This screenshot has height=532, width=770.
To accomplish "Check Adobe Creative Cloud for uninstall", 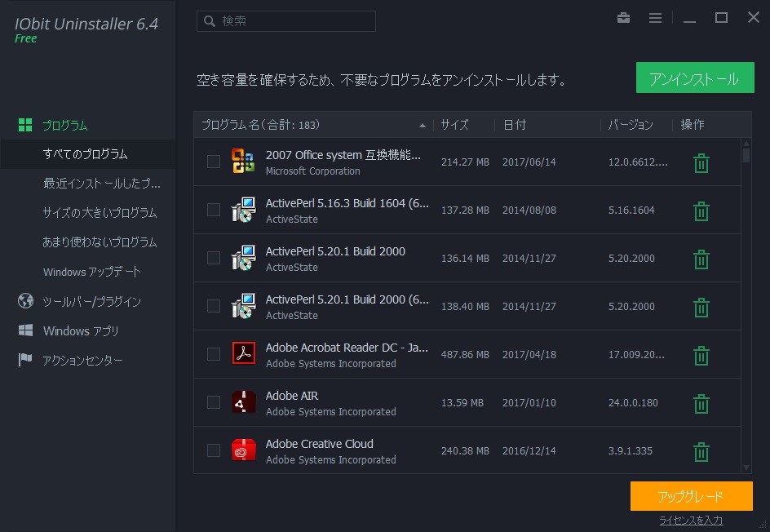I will tap(214, 450).
